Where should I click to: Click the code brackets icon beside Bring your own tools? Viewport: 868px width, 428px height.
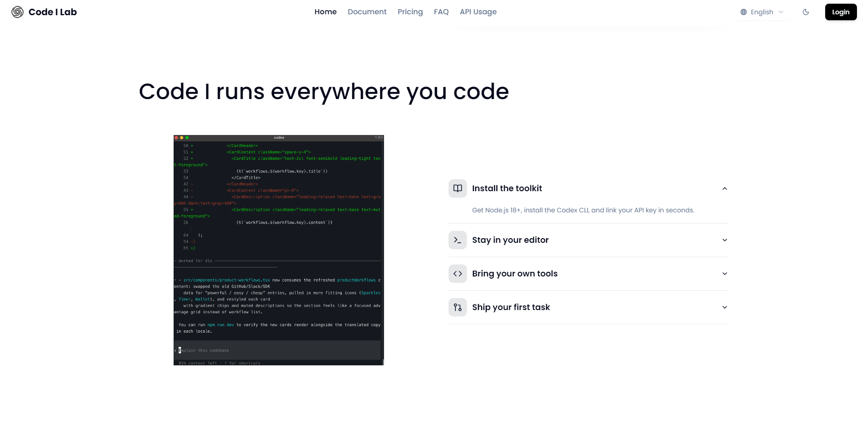[x=457, y=273]
